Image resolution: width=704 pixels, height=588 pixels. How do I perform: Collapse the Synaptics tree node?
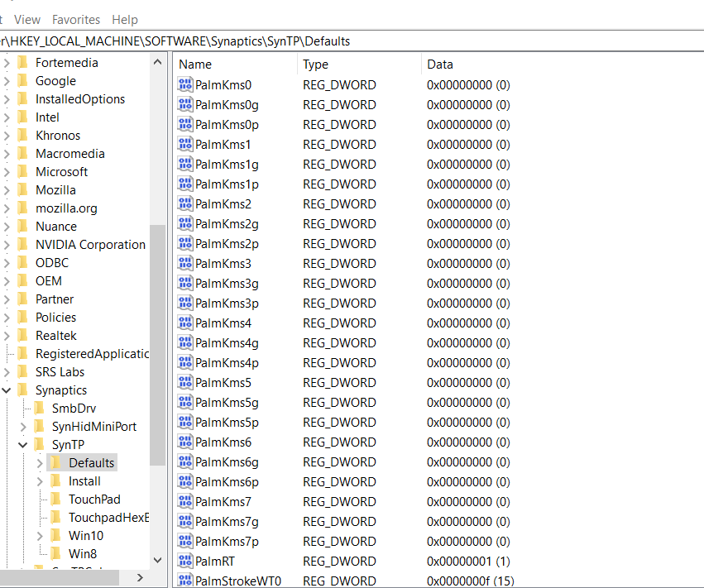[x=7, y=390]
